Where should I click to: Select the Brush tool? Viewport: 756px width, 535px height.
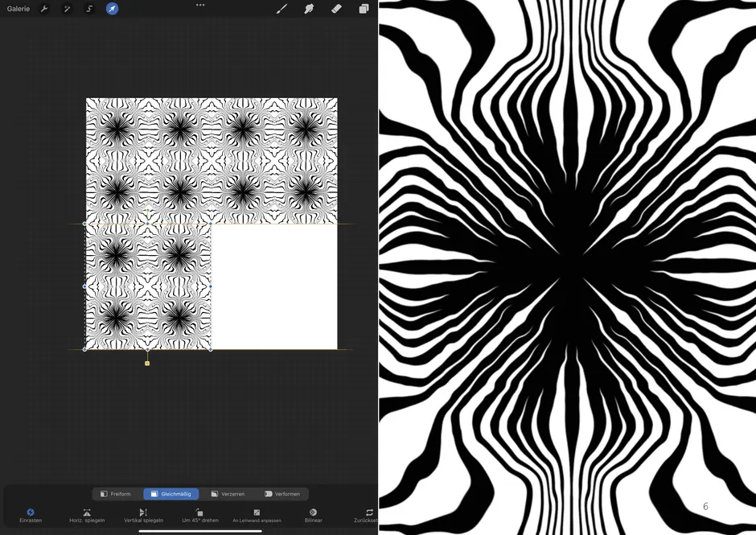[x=281, y=9]
